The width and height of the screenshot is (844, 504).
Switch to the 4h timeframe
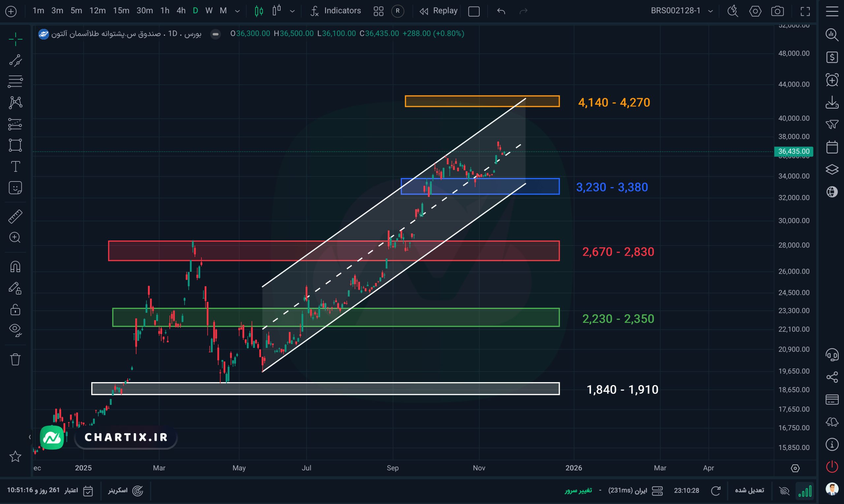(181, 11)
